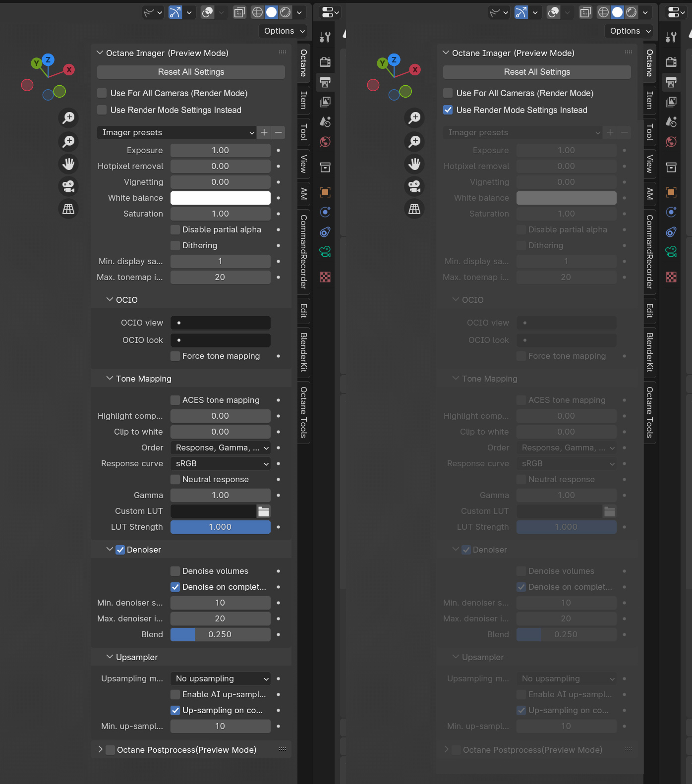The image size is (692, 784).
Task: Open the Options dropdown in left viewport
Action: click(283, 31)
